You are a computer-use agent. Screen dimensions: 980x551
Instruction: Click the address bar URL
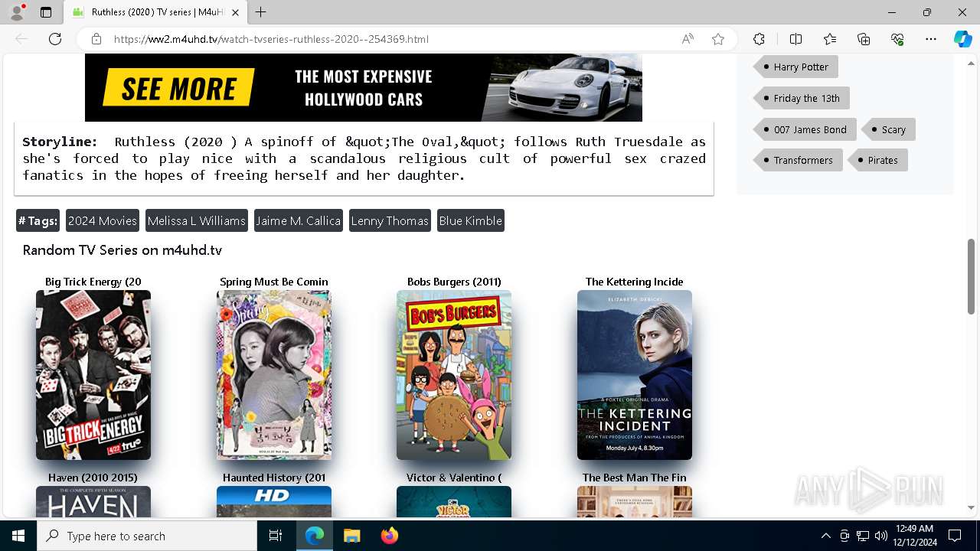coord(271,39)
